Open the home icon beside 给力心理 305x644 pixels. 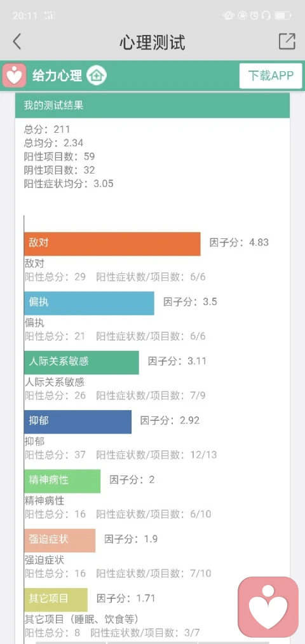pyautogui.click(x=97, y=76)
